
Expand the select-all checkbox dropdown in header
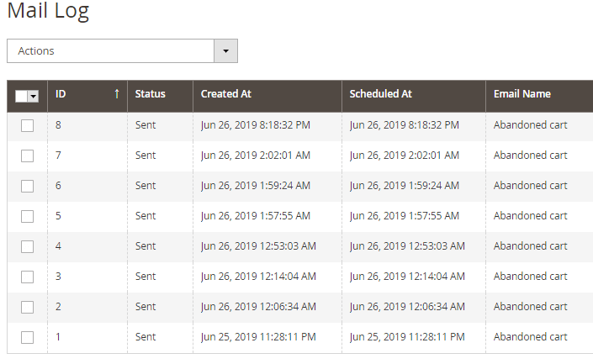coord(34,96)
